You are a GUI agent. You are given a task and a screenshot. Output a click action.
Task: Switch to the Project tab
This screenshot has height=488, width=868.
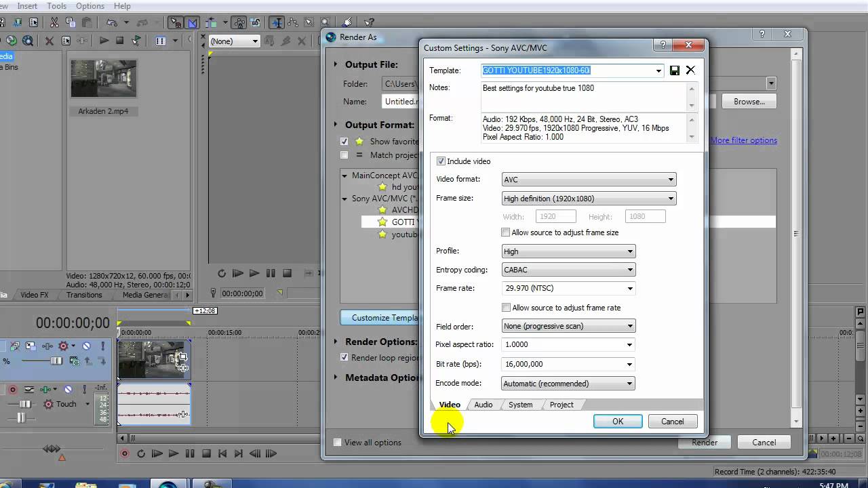pos(561,405)
